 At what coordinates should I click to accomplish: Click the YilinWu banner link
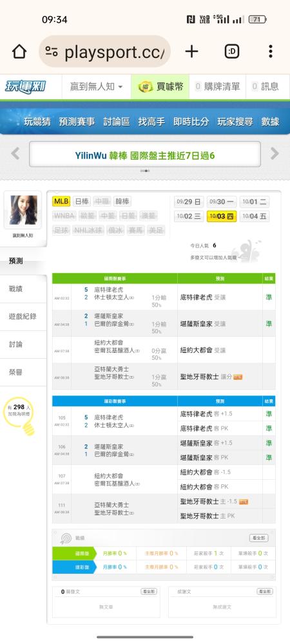tap(144, 156)
